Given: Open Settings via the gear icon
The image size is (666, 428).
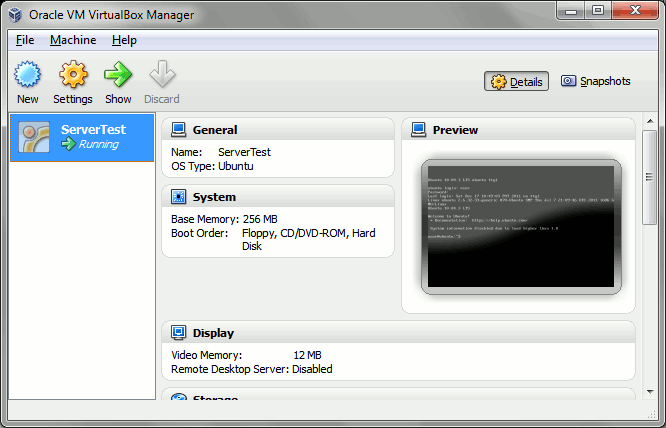Looking at the screenshot, I should (73, 74).
